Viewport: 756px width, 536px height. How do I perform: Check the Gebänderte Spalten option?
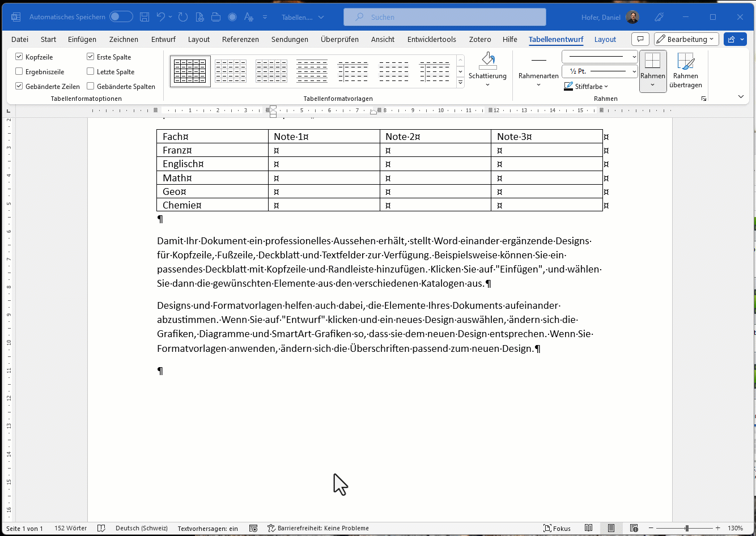pos(91,86)
